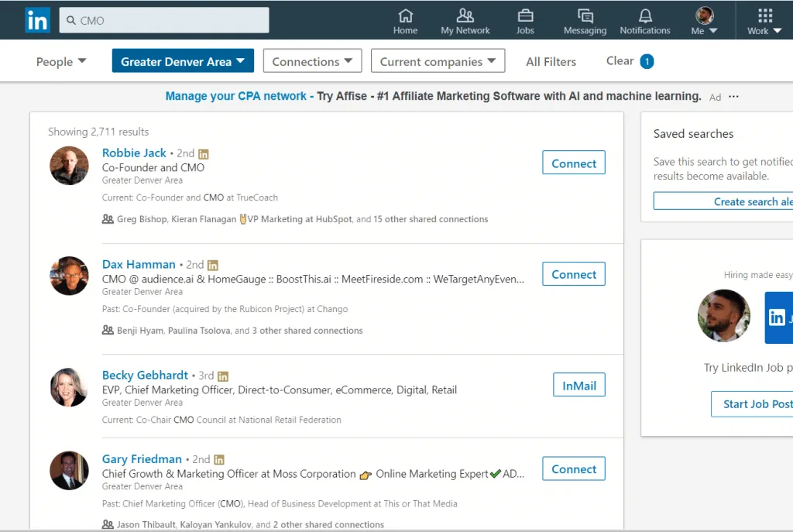Viewport: 793px width, 532px height.
Task: Open the Affise ad link
Action: pos(433,96)
